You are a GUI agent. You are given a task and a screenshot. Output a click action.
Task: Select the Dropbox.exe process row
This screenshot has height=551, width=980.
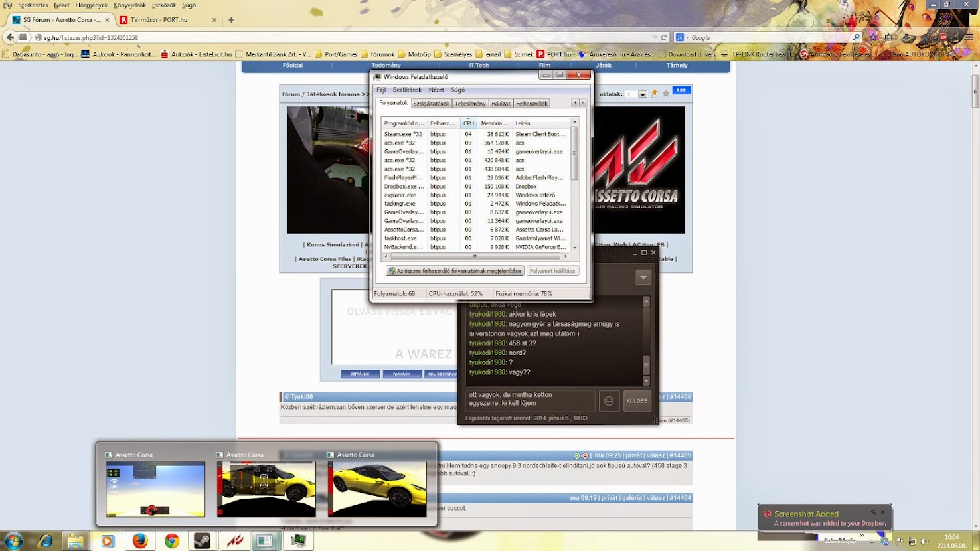click(x=475, y=187)
